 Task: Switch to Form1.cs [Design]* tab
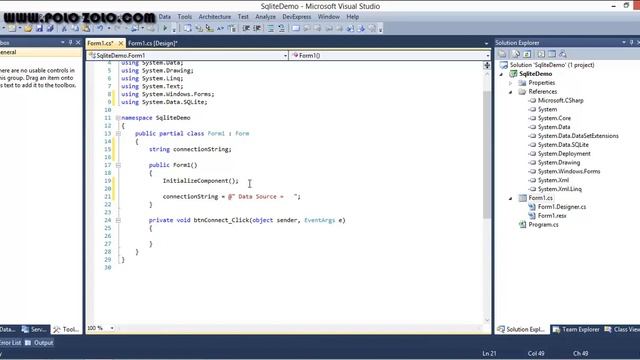pos(153,43)
